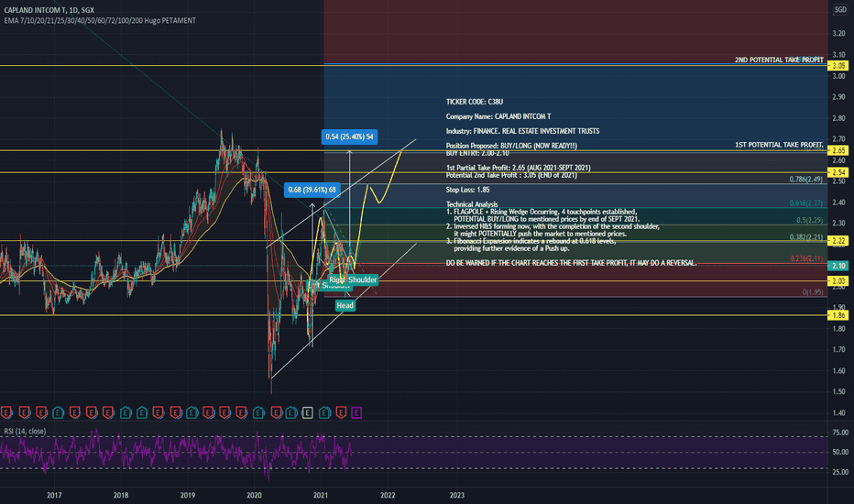The height and width of the screenshot is (504, 854).
Task: Click the 0.786(2.49) Fibonacci level label
Action: (806, 179)
